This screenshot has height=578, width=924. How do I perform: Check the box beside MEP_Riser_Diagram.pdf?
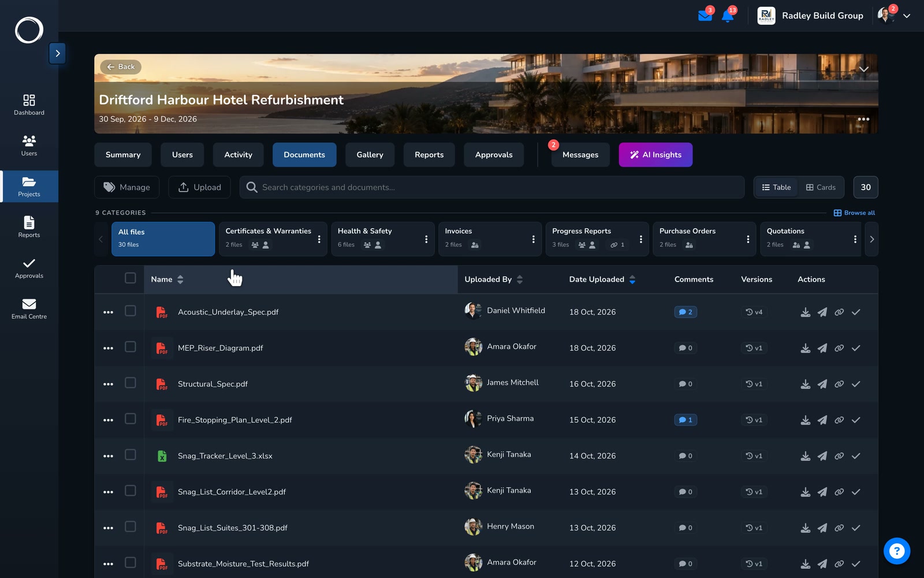pos(131,347)
